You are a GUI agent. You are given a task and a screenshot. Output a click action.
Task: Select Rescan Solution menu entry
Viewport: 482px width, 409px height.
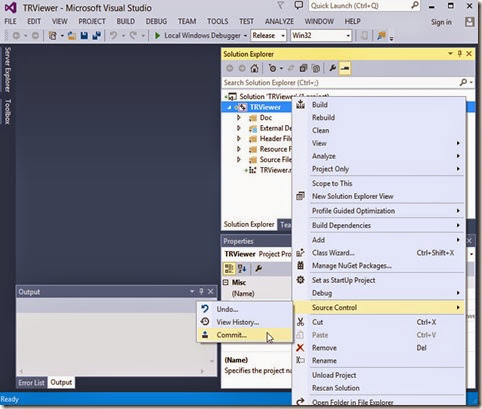click(379, 388)
